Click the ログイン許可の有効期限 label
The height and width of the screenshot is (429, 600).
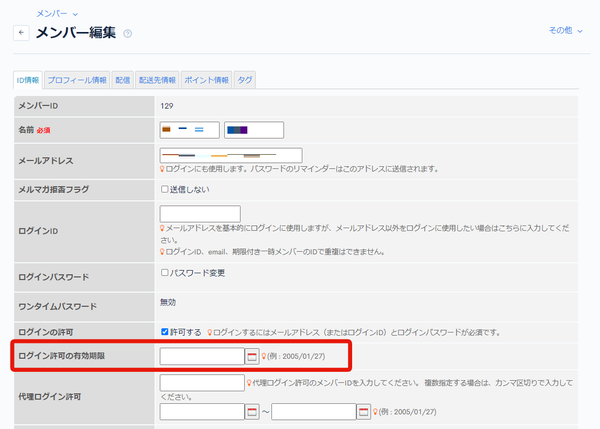point(62,356)
